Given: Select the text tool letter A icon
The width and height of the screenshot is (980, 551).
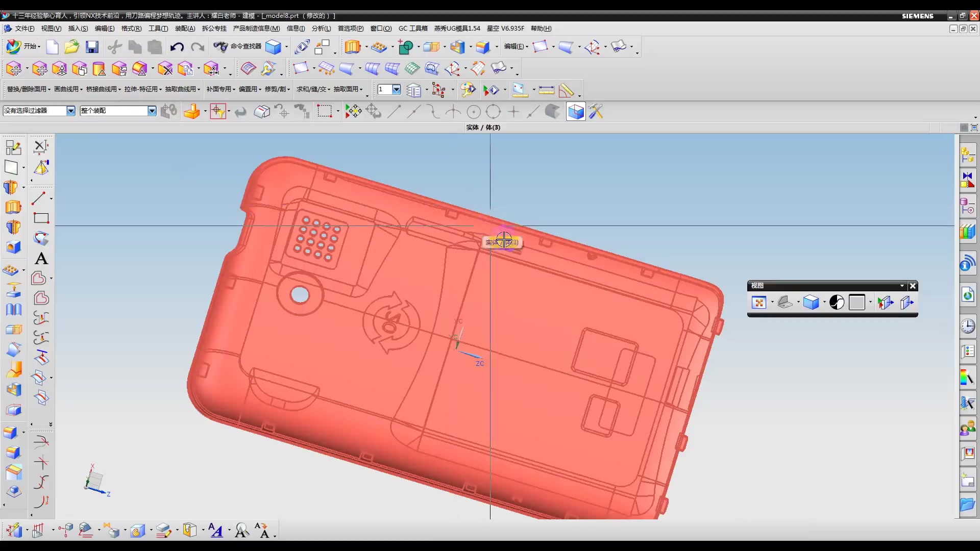Looking at the screenshot, I should 41,259.
